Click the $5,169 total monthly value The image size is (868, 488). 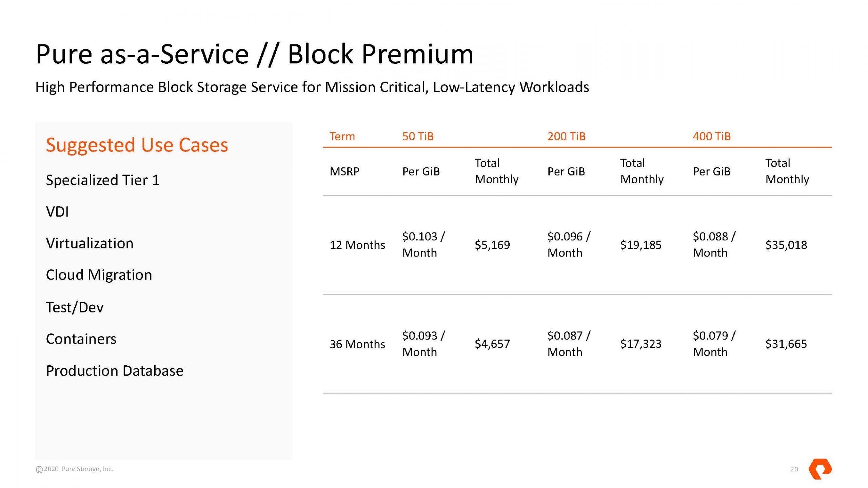tap(492, 245)
